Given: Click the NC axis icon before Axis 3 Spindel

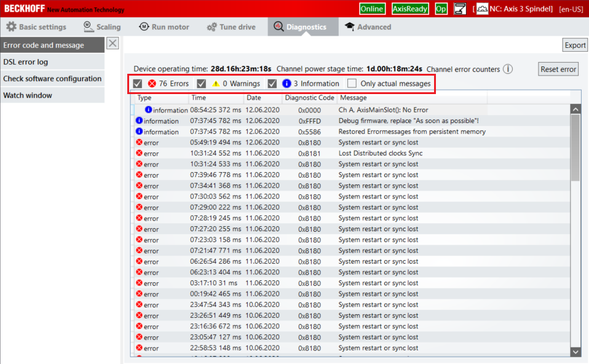Looking at the screenshot, I should coord(482,9).
